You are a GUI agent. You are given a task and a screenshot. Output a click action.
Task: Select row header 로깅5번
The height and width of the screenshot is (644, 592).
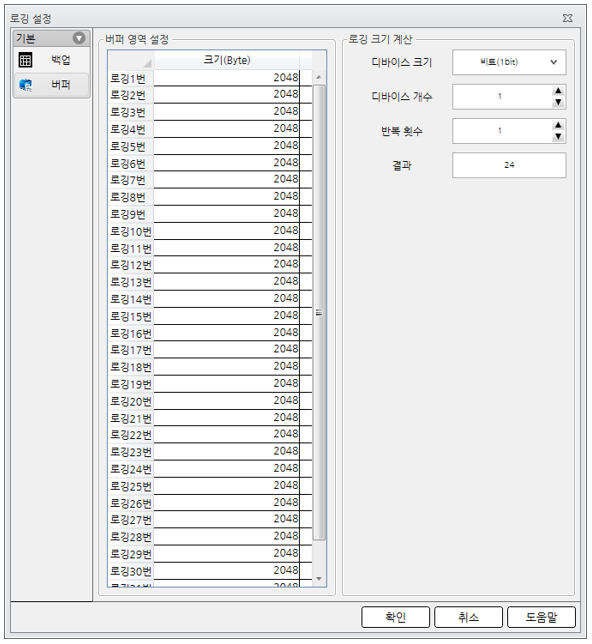pyautogui.click(x=131, y=146)
